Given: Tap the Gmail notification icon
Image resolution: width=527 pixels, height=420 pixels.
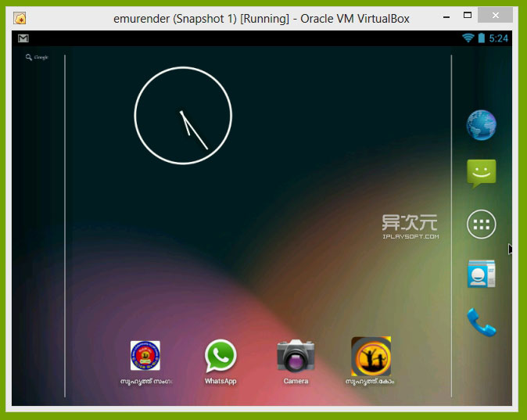Looking at the screenshot, I should tap(23, 38).
